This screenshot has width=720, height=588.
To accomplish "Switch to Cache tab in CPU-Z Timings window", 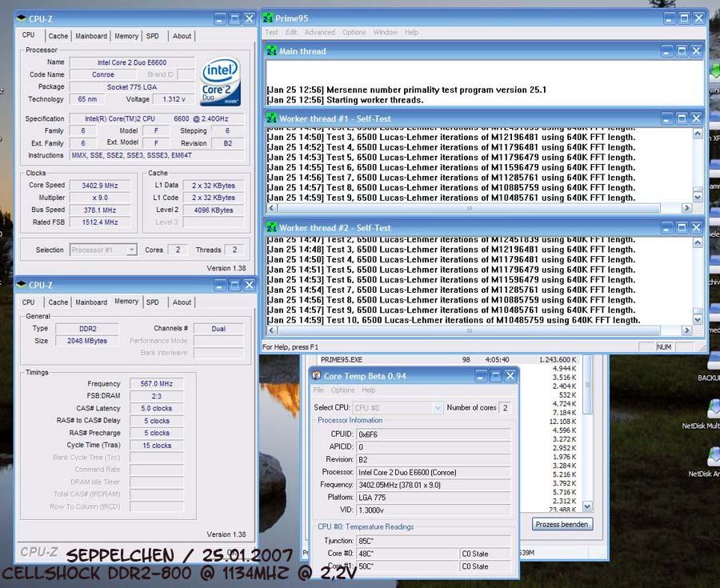I will [x=58, y=302].
